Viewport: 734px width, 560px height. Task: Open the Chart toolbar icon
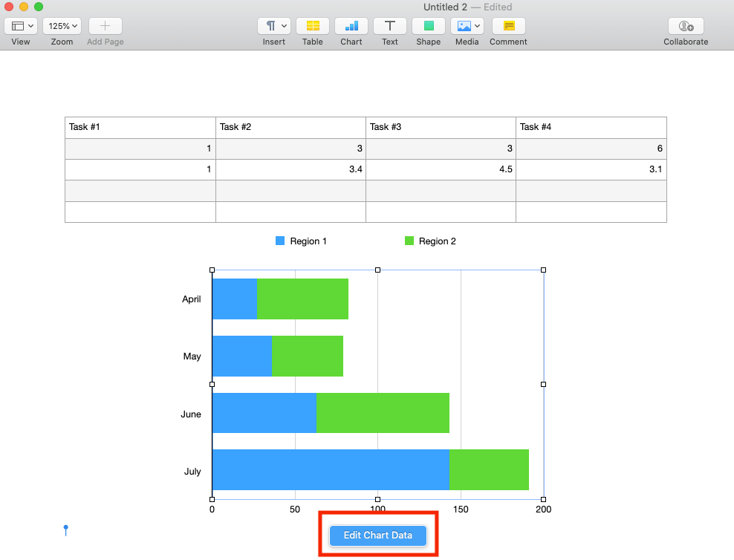tap(351, 26)
